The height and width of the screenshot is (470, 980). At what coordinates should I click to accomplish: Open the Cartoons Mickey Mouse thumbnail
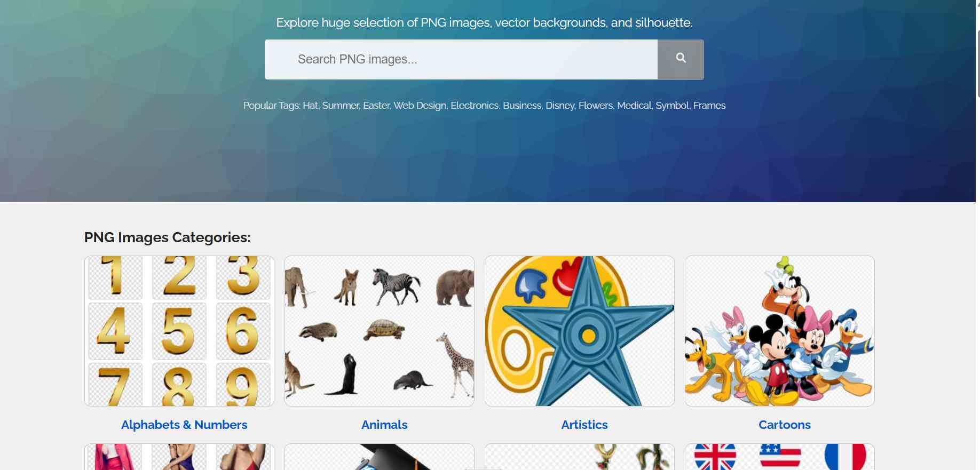pos(780,331)
